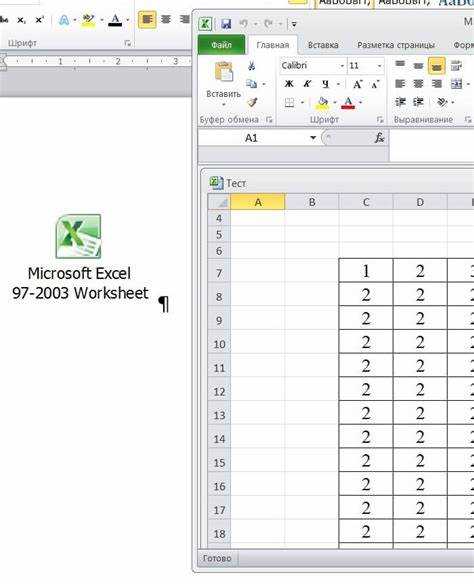Click the Select All corner of the sheet

pos(219,202)
